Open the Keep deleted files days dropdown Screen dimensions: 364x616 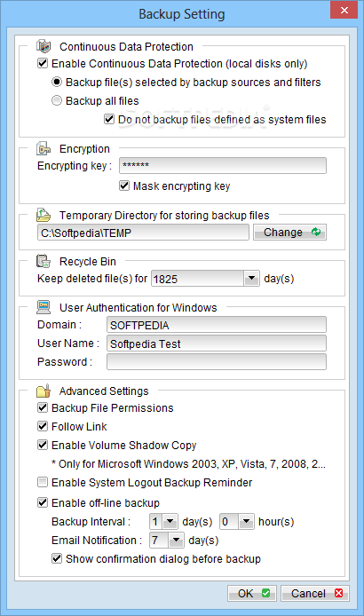[x=251, y=279]
